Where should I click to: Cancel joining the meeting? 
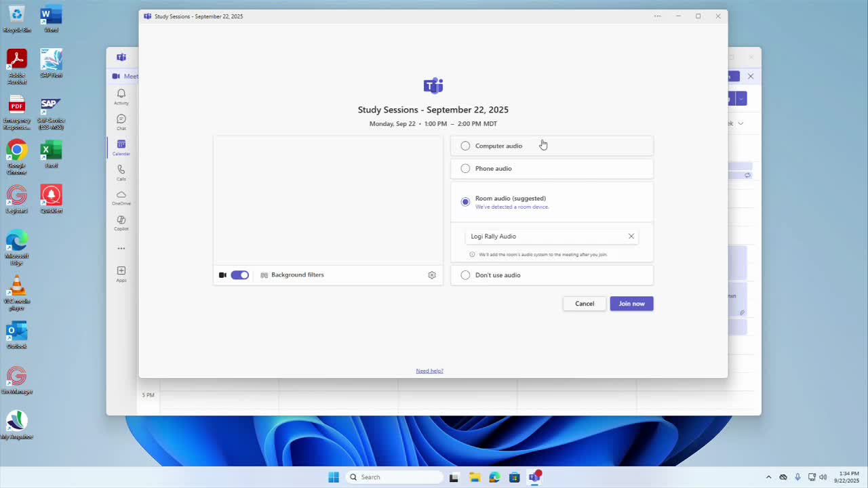(585, 304)
